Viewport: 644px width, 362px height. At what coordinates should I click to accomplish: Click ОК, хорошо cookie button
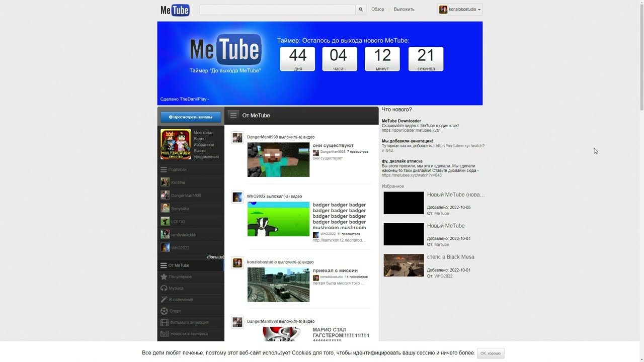[x=491, y=353]
